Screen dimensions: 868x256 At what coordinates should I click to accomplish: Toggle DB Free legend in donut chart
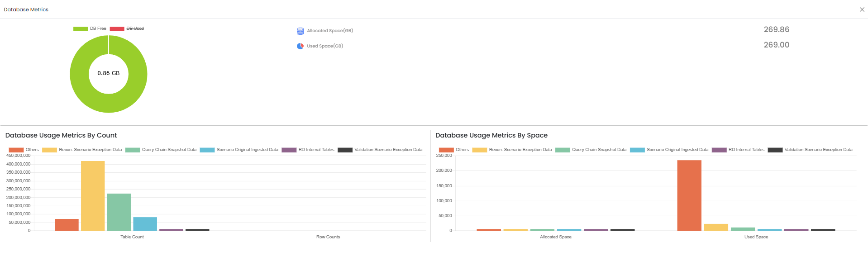(90, 28)
